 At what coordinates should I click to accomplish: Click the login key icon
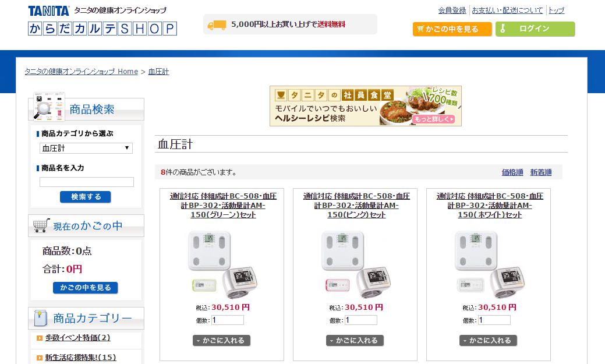[503, 29]
